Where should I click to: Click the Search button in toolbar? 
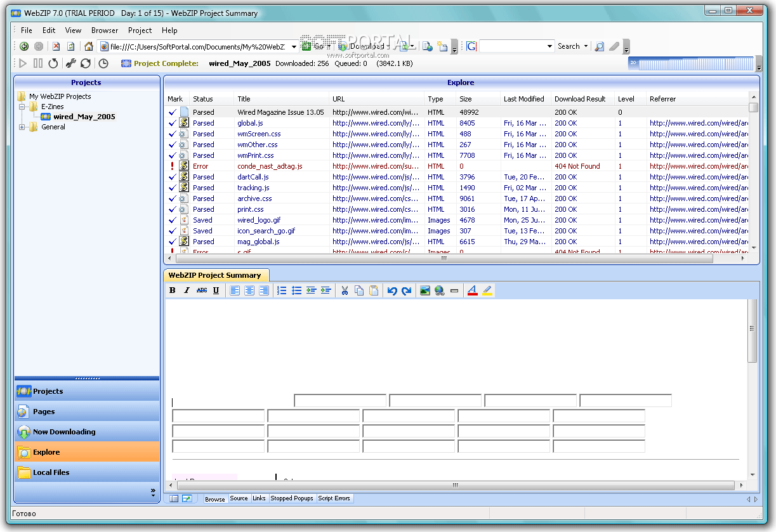tap(569, 46)
